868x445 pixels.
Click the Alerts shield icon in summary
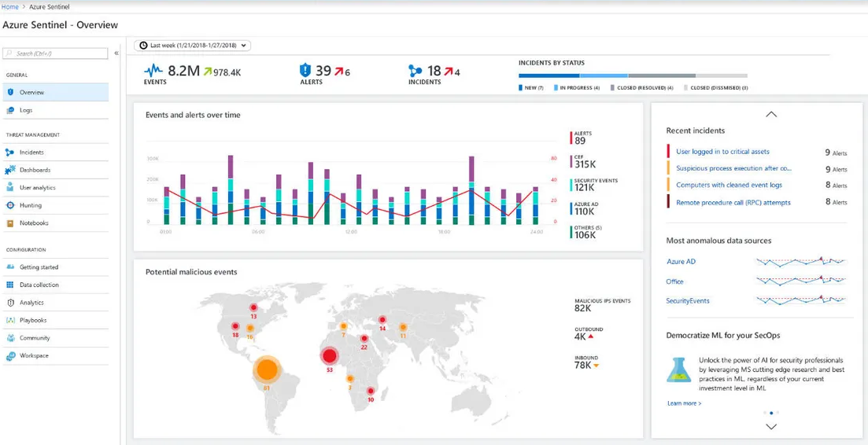305,70
